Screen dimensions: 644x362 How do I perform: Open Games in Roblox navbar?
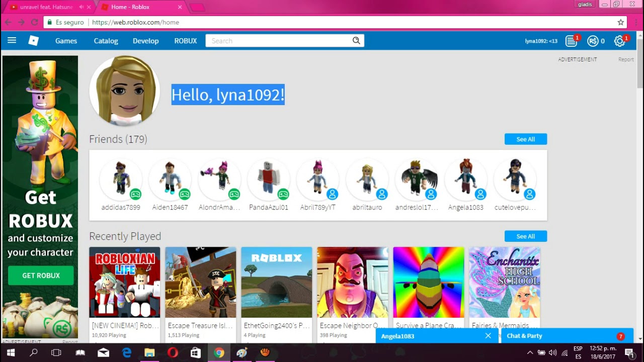click(x=66, y=41)
